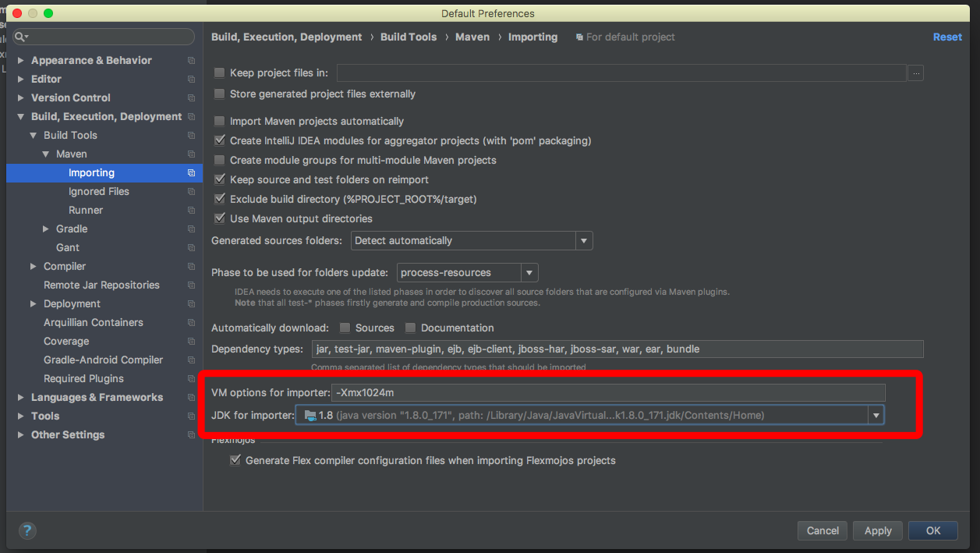The width and height of the screenshot is (980, 553).
Task: Click the project-level icon beside Other Settings
Action: coord(191,435)
